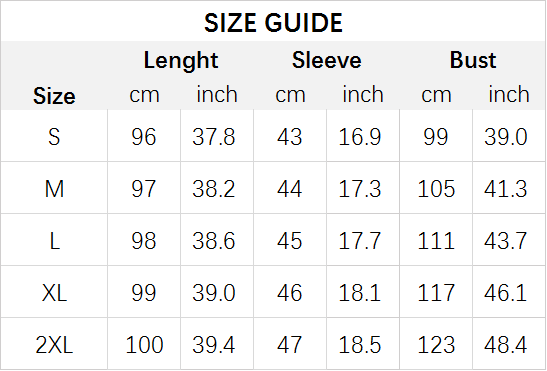Select the S size row label

(54, 137)
